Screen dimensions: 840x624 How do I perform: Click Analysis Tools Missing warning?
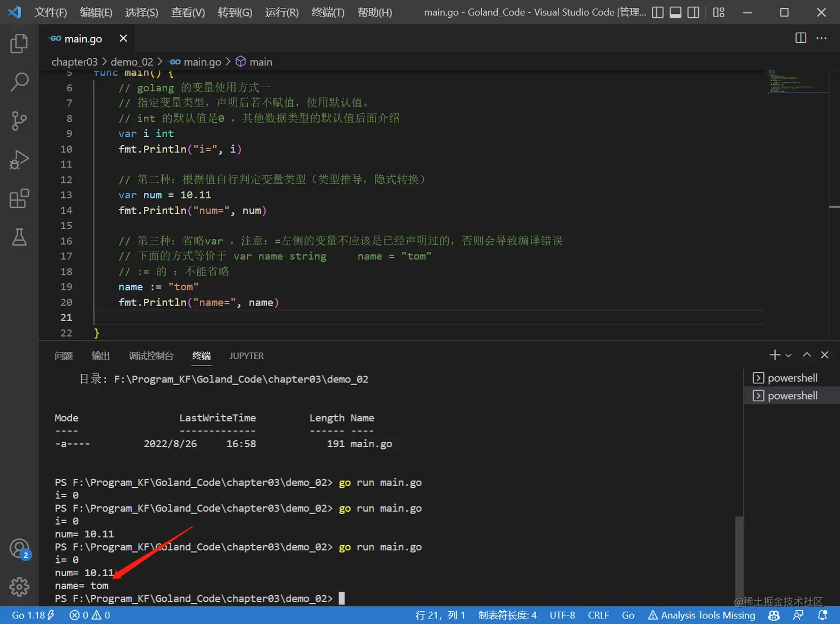702,615
